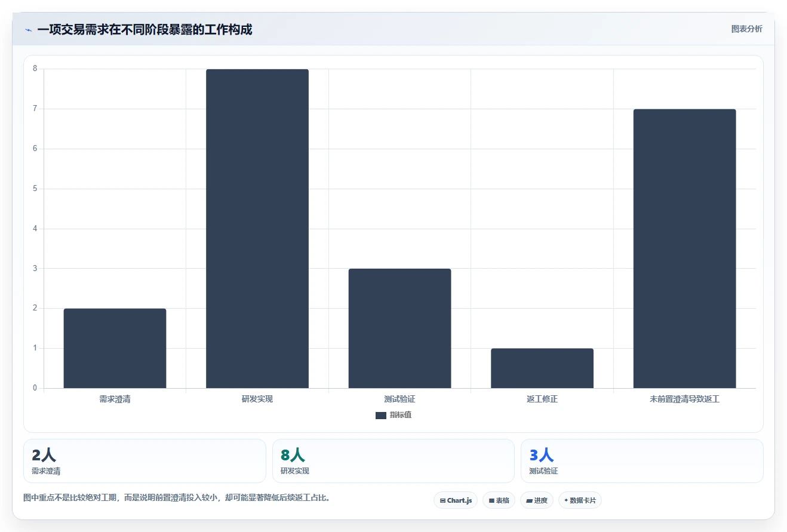Click the lightning icon beside the title

tap(28, 30)
